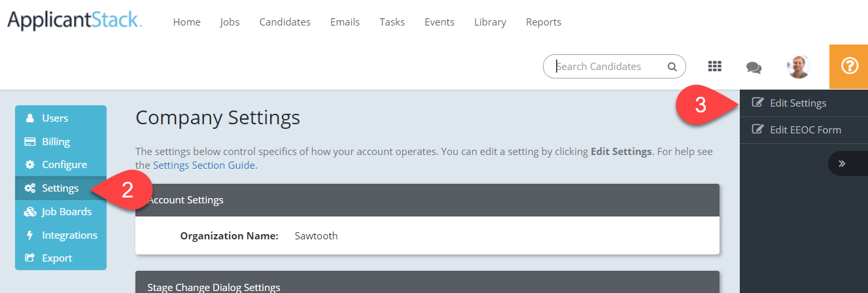Click the Company Settings heading

tap(218, 118)
